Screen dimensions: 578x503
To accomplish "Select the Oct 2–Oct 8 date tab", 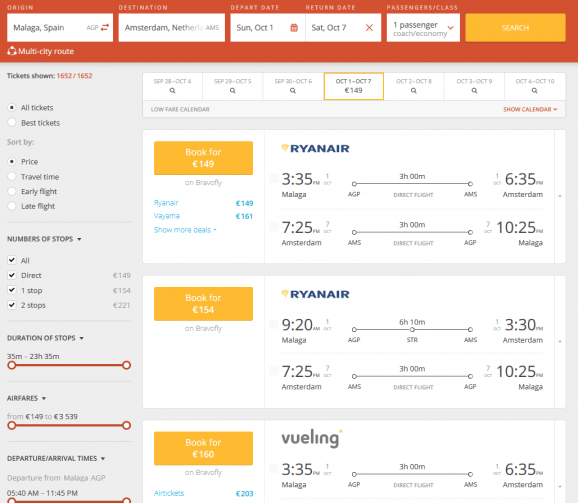I will pyautogui.click(x=414, y=86).
